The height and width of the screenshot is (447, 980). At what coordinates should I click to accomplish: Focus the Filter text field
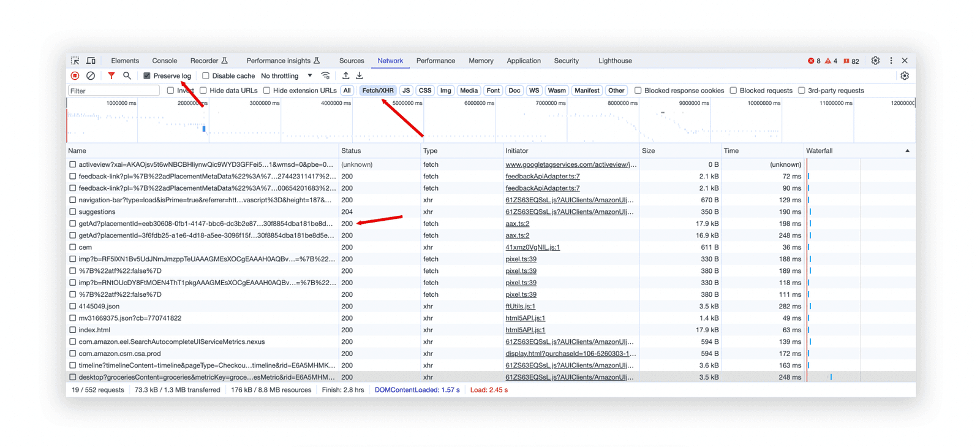pyautogui.click(x=114, y=91)
